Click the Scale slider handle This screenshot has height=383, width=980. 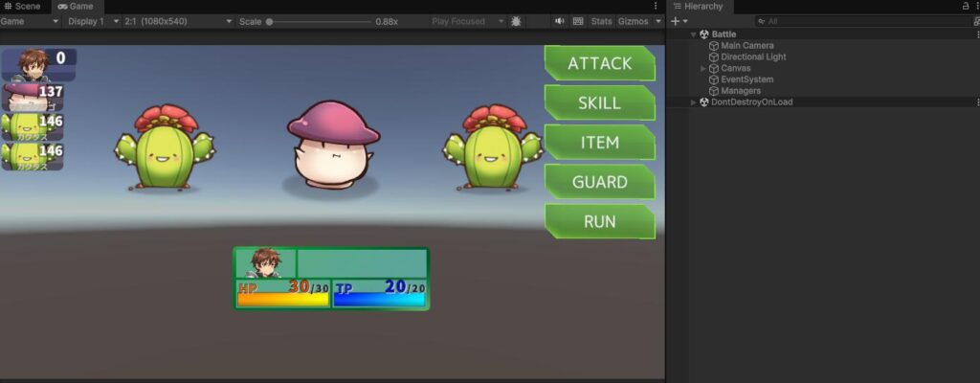pos(269,21)
